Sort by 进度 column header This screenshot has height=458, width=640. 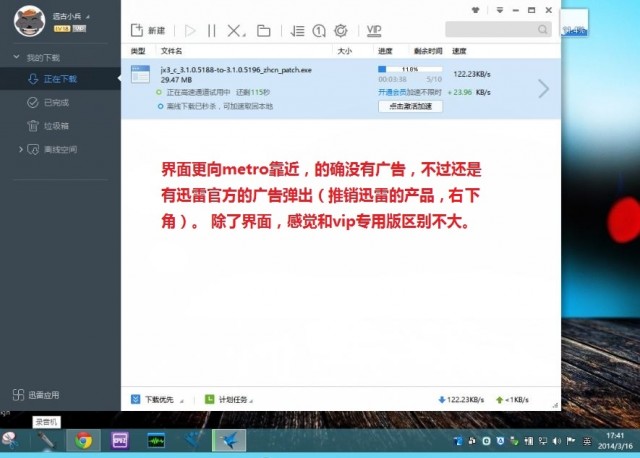point(385,51)
